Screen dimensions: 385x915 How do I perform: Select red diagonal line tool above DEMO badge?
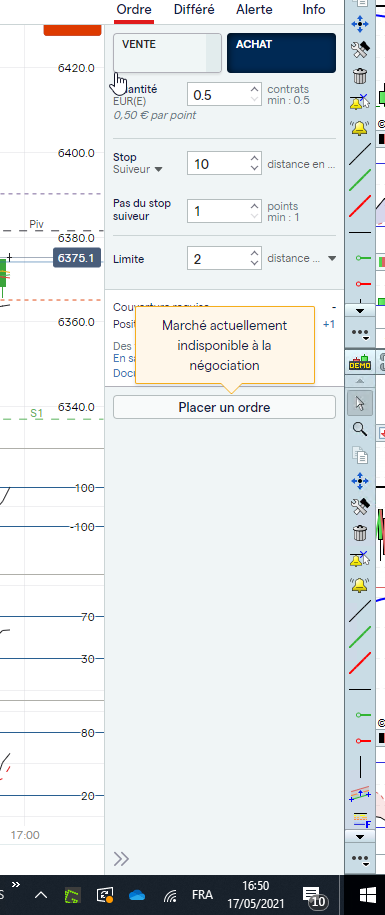(x=360, y=206)
